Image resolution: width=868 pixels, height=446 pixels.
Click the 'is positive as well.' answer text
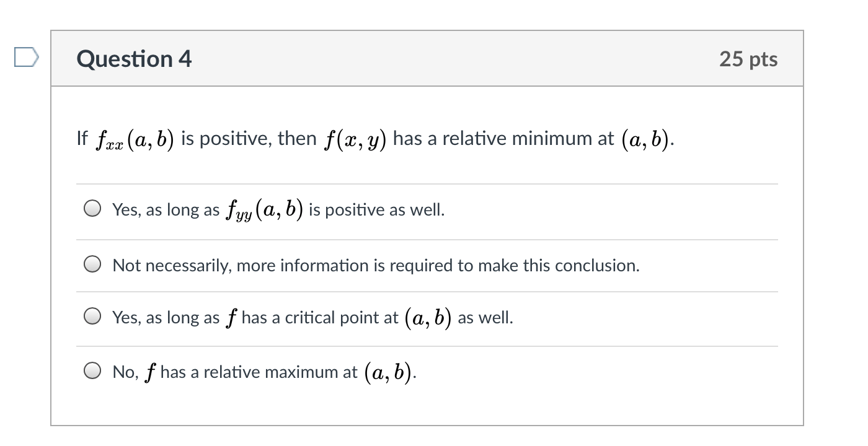tap(376, 210)
